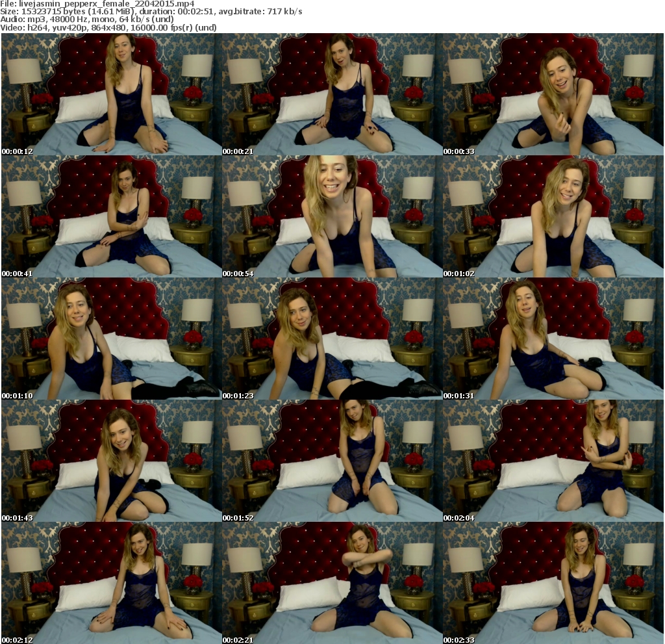Click the Audio mp3 info line
665x644 pixels.
pyautogui.click(x=87, y=19)
